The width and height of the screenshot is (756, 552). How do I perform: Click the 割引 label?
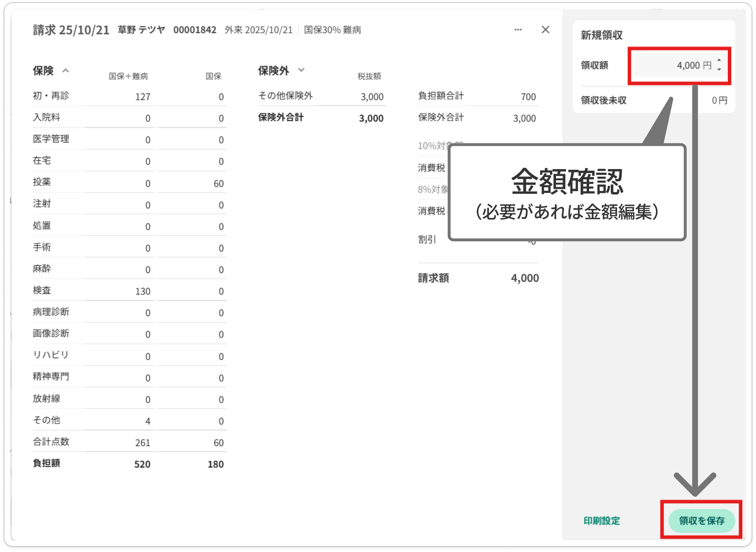pos(427,240)
